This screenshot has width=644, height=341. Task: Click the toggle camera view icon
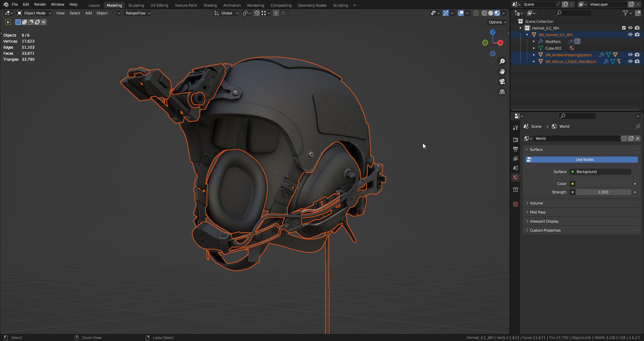[502, 81]
